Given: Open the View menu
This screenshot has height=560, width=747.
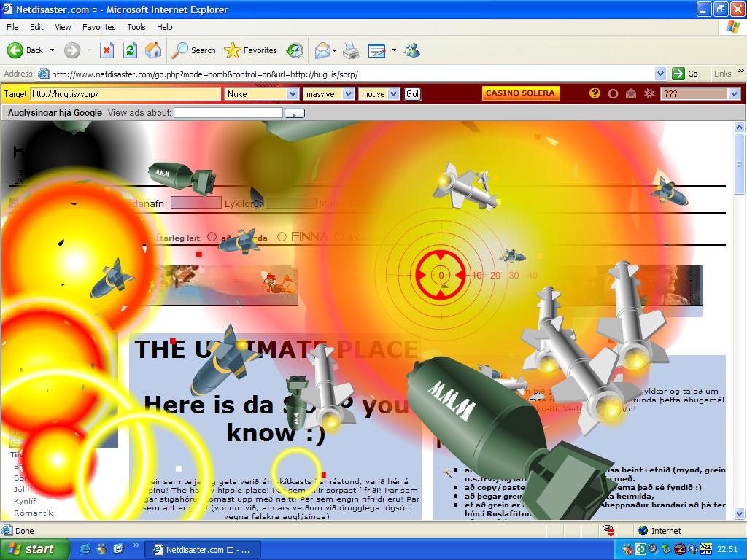Looking at the screenshot, I should tap(63, 27).
